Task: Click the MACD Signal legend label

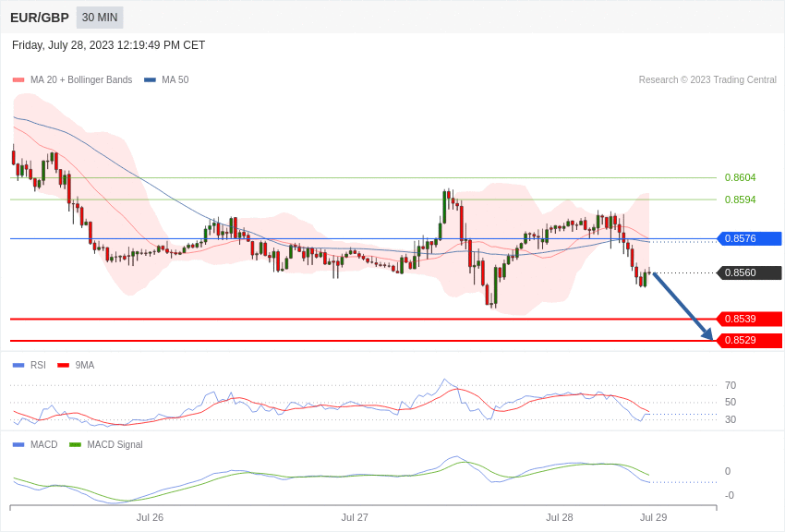Action: click(115, 444)
